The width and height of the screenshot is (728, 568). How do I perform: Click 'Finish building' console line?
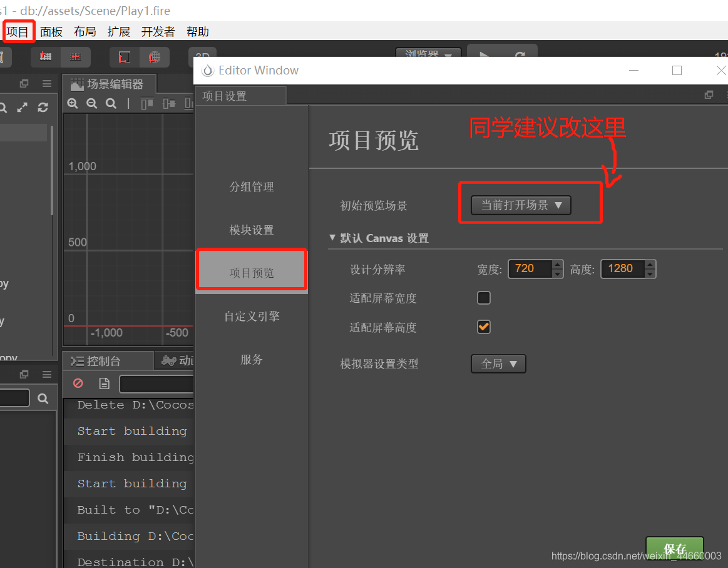click(128, 457)
